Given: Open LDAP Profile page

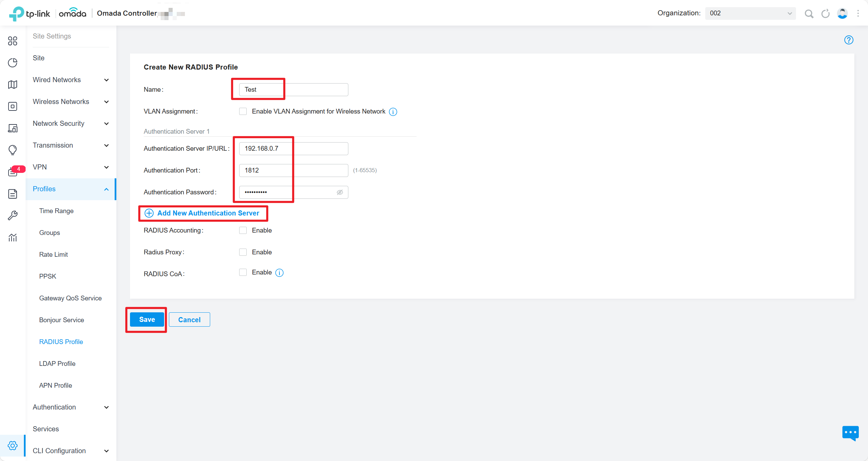Looking at the screenshot, I should point(57,364).
